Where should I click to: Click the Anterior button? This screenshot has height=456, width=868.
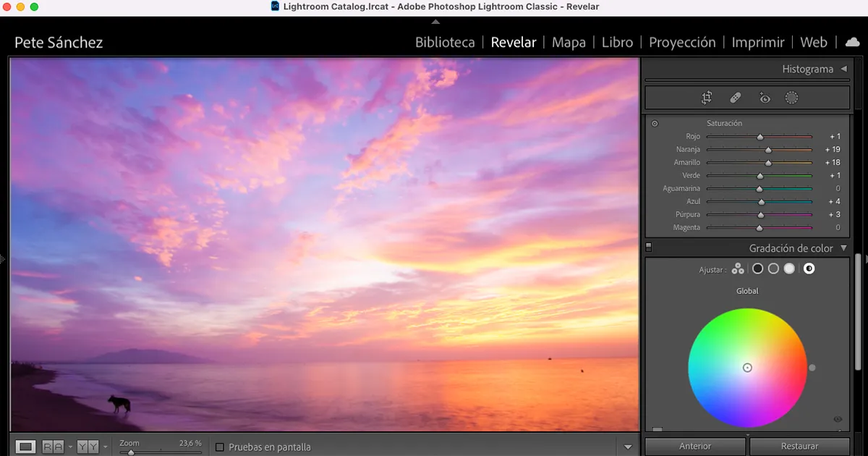click(x=695, y=446)
